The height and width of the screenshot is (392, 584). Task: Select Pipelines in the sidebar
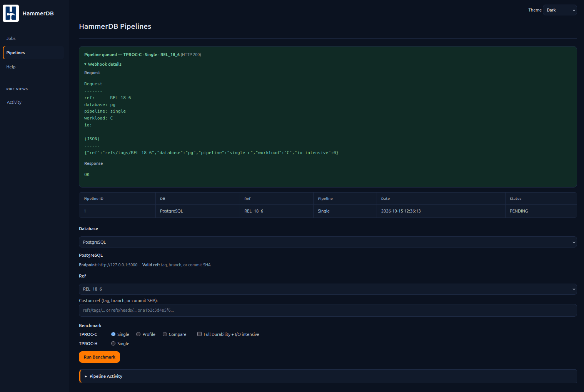pos(33,53)
